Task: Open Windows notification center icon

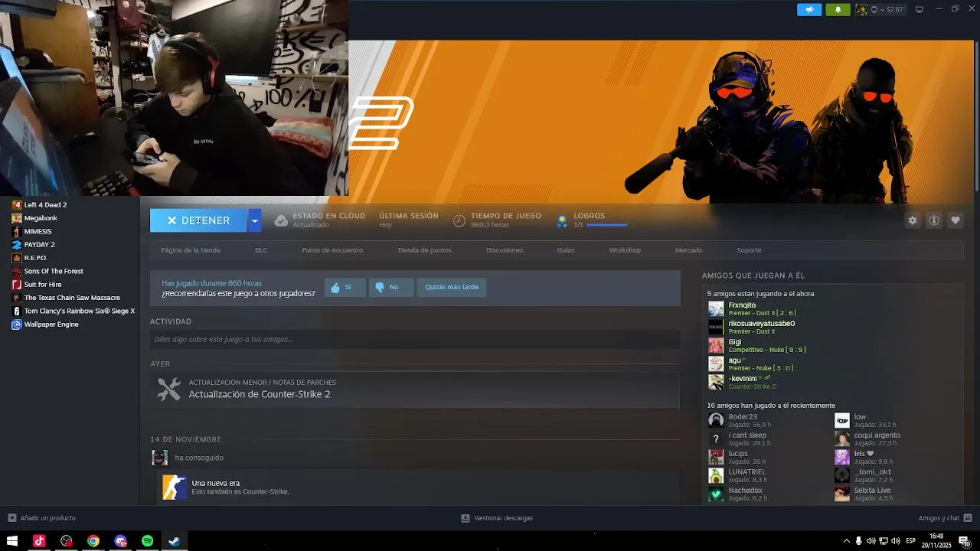Action: tap(964, 541)
